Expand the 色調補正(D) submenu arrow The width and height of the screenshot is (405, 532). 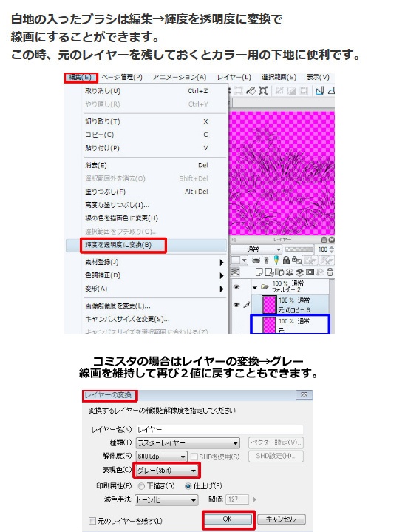click(221, 275)
